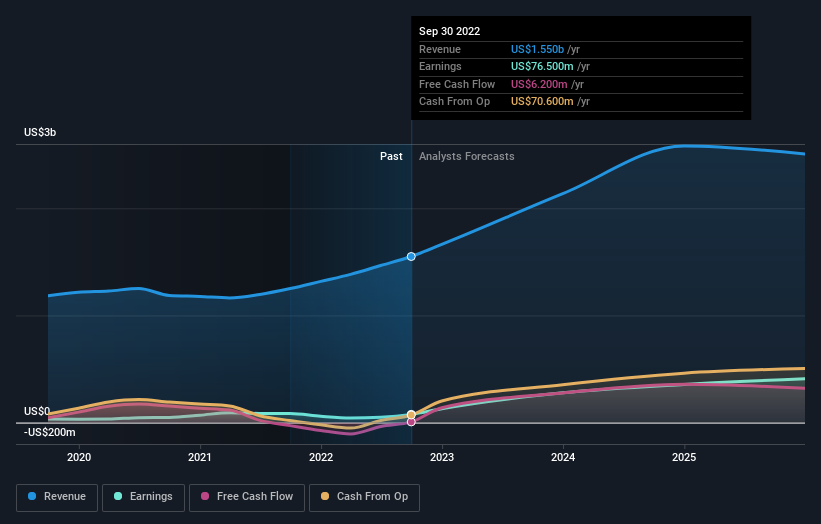Toggle the Earnings series in legend
The height and width of the screenshot is (524, 821).
coord(143,497)
